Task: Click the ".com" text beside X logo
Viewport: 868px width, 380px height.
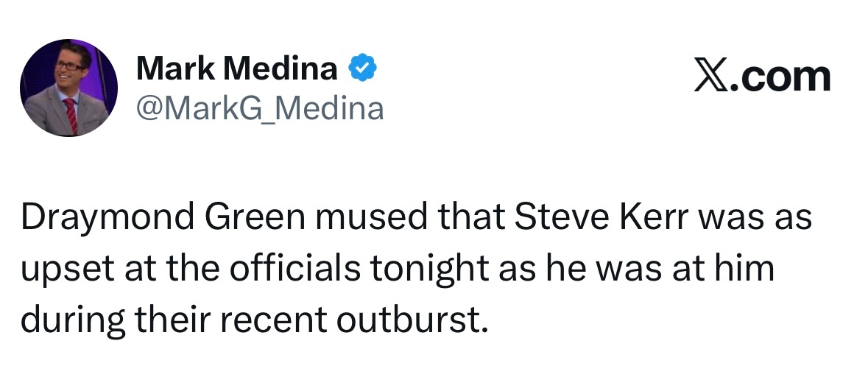Action: pyautogui.click(x=780, y=77)
